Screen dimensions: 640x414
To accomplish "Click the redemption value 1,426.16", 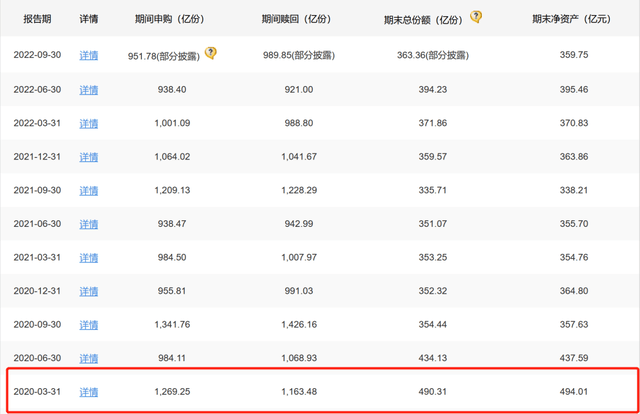I will (x=299, y=324).
